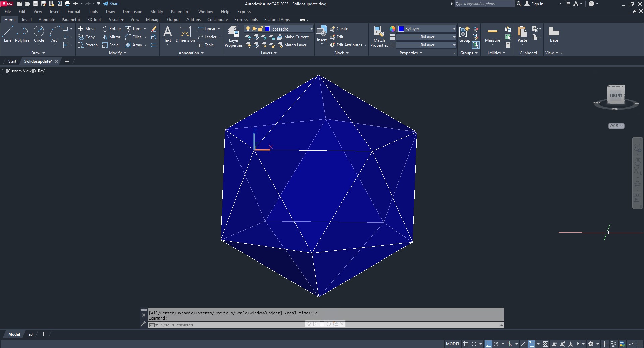Toggle ortho mode in status bar

pyautogui.click(x=488, y=344)
